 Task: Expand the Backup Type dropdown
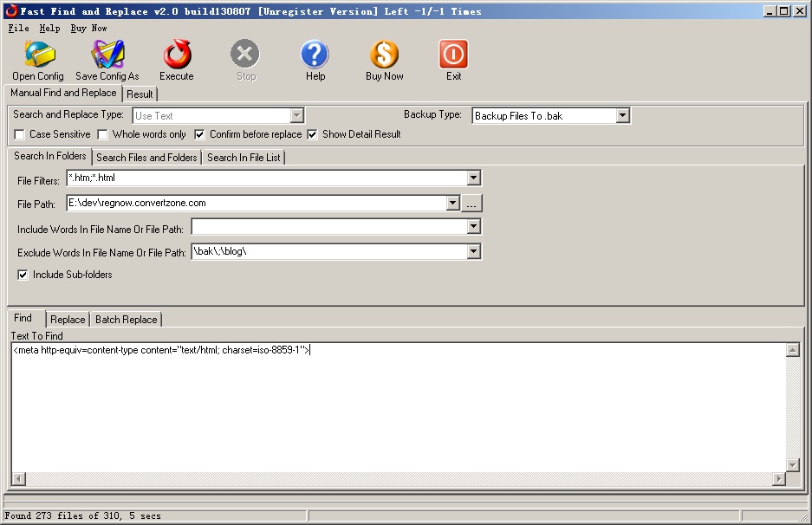pos(622,115)
